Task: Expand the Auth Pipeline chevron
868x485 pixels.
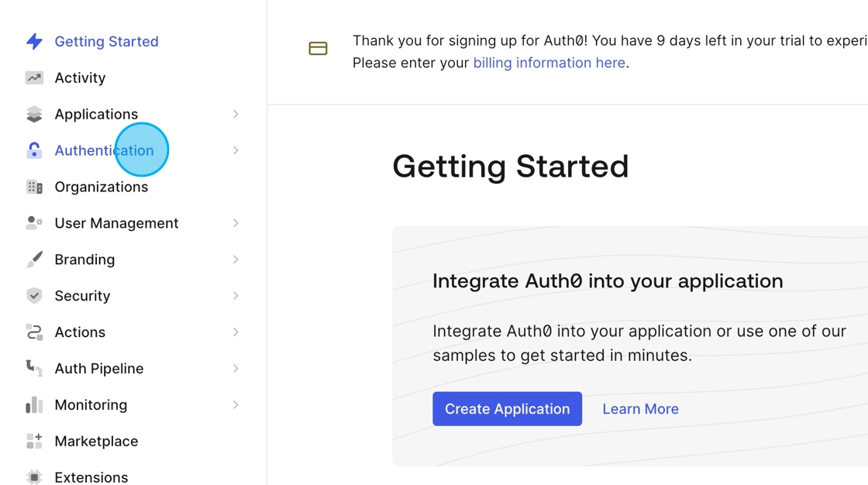Action: coord(236,369)
